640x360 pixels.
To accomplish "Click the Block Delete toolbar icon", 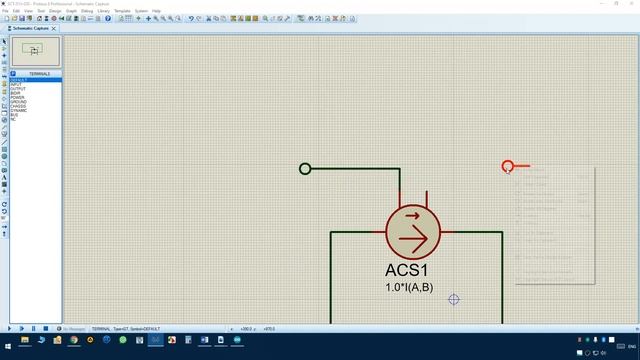I will [256, 18].
